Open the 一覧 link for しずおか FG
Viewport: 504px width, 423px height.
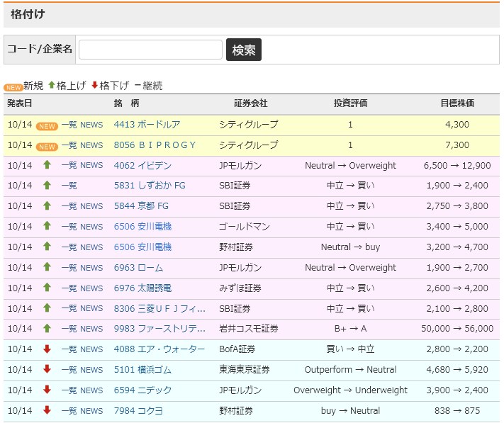click(69, 186)
